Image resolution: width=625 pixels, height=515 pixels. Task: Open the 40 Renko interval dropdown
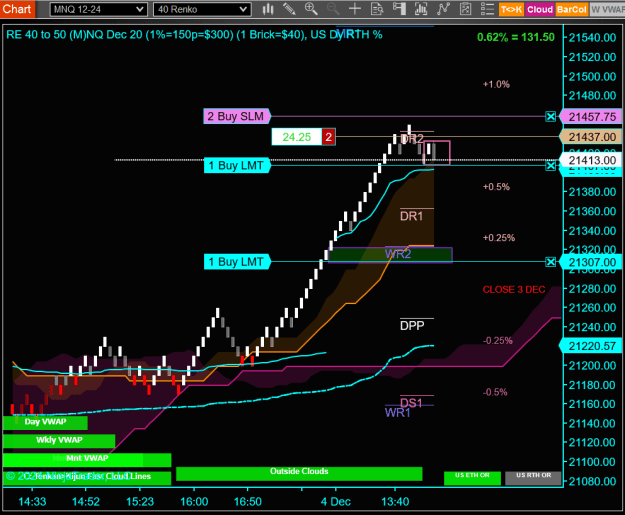pos(202,9)
